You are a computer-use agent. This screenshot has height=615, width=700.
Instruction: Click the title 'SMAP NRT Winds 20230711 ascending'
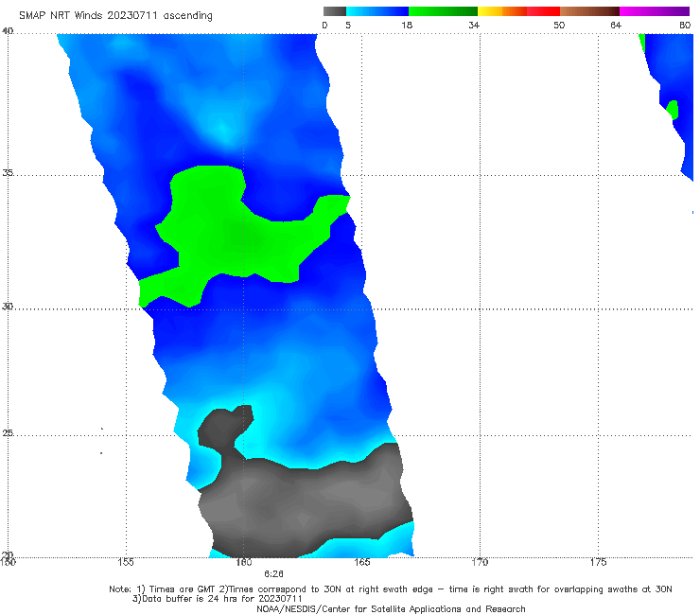tap(115, 15)
